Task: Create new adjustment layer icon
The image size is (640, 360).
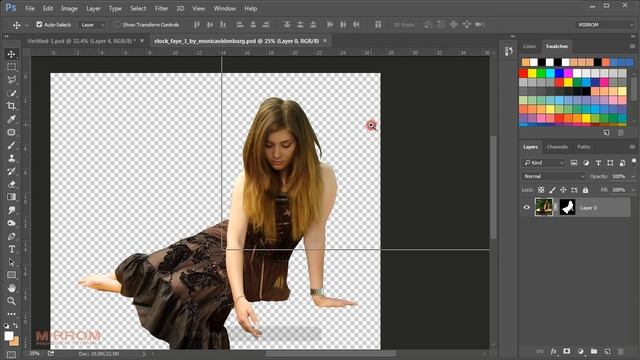Action: tap(580, 351)
